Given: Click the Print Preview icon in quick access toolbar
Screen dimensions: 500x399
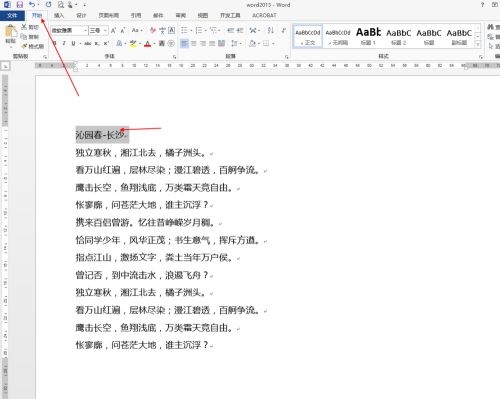Looking at the screenshot, I should 61,4.
